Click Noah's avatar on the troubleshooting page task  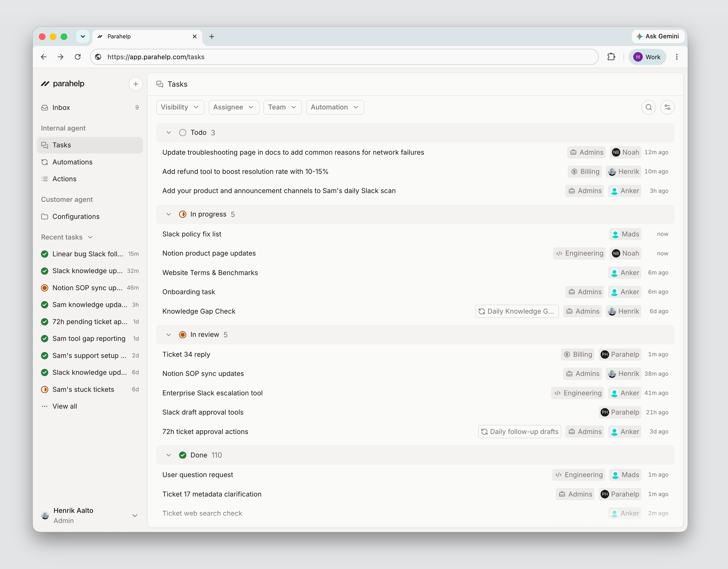[x=616, y=152]
